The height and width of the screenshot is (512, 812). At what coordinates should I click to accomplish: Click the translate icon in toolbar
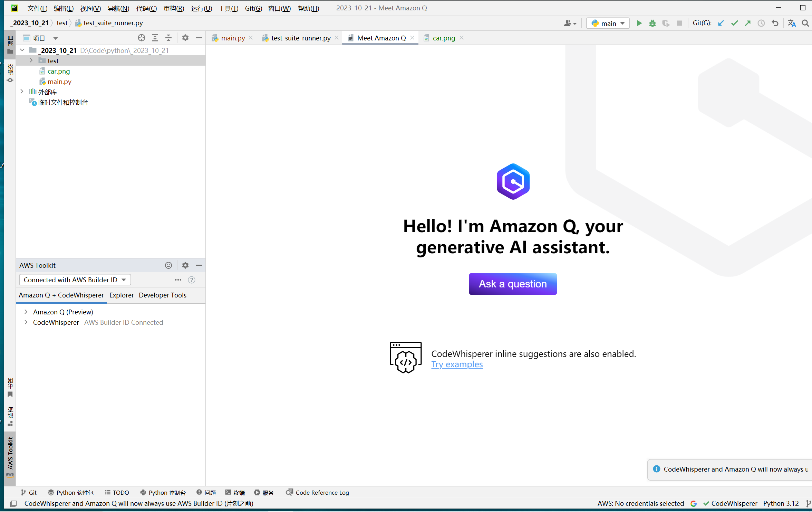792,23
